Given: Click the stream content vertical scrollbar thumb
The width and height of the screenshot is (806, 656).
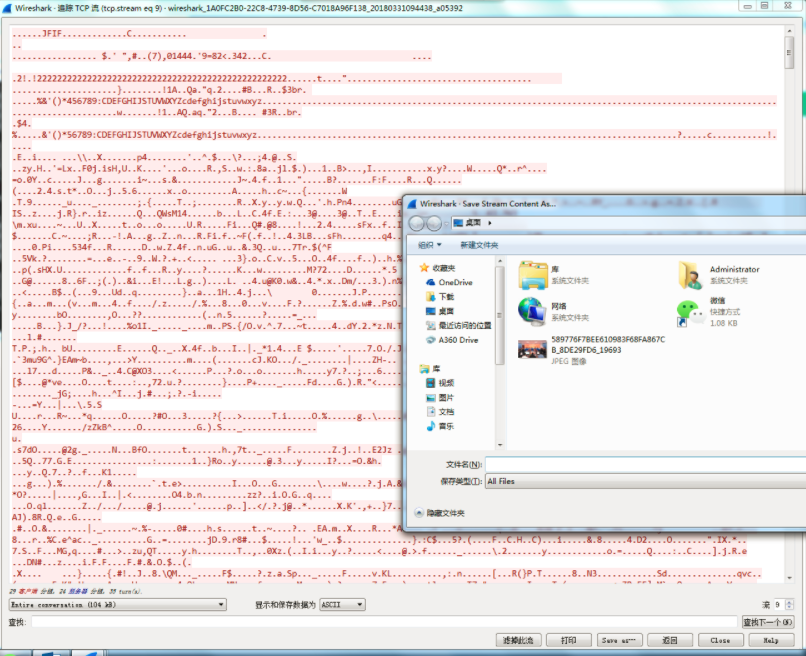Looking at the screenshot, I should click(789, 51).
